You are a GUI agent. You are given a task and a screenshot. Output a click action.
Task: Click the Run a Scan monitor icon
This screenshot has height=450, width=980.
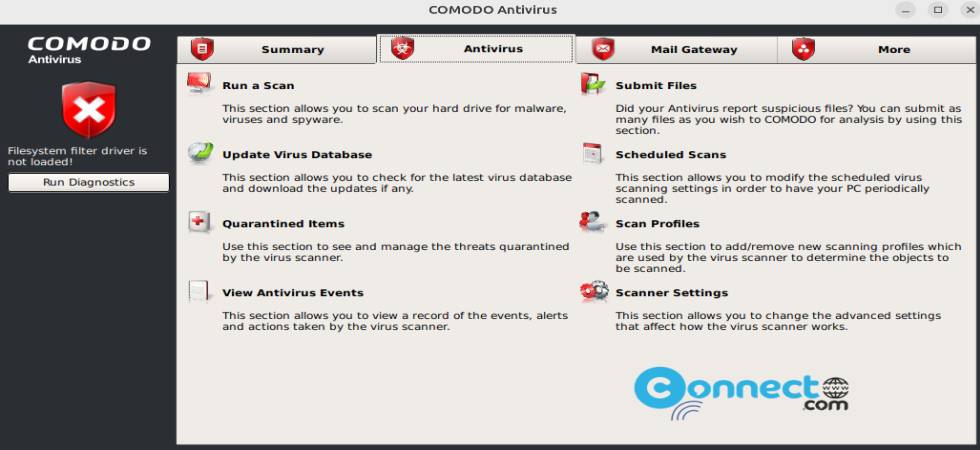click(200, 83)
